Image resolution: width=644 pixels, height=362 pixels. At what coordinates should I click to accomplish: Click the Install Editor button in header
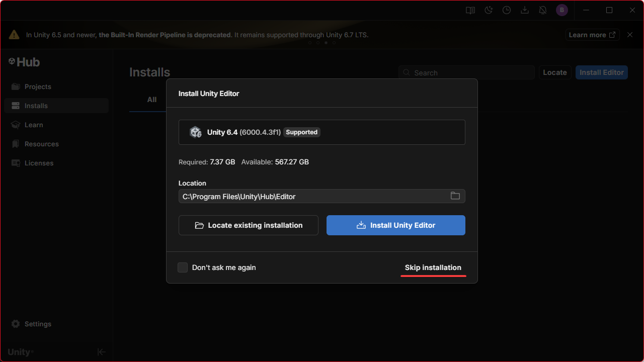(602, 72)
